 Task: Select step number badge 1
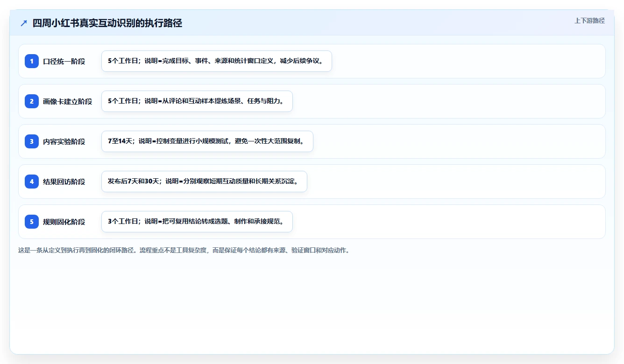[32, 61]
